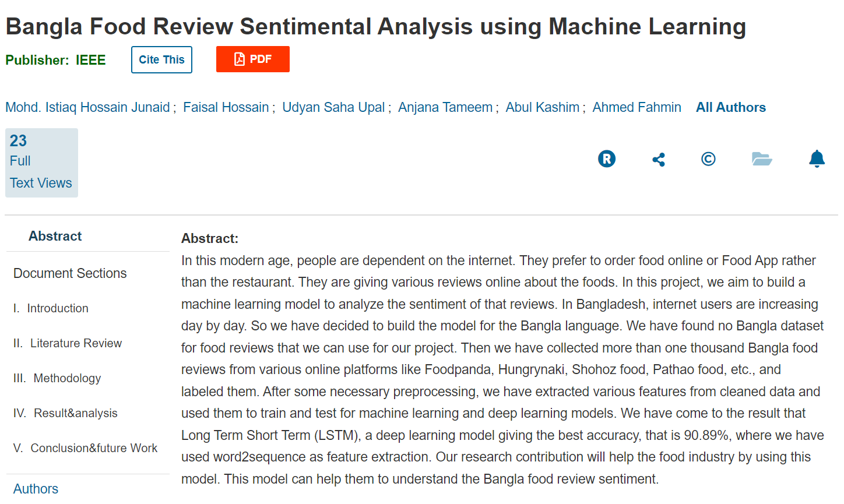The height and width of the screenshot is (504, 844).
Task: Open the Anjana Tameem author link
Action: (445, 107)
